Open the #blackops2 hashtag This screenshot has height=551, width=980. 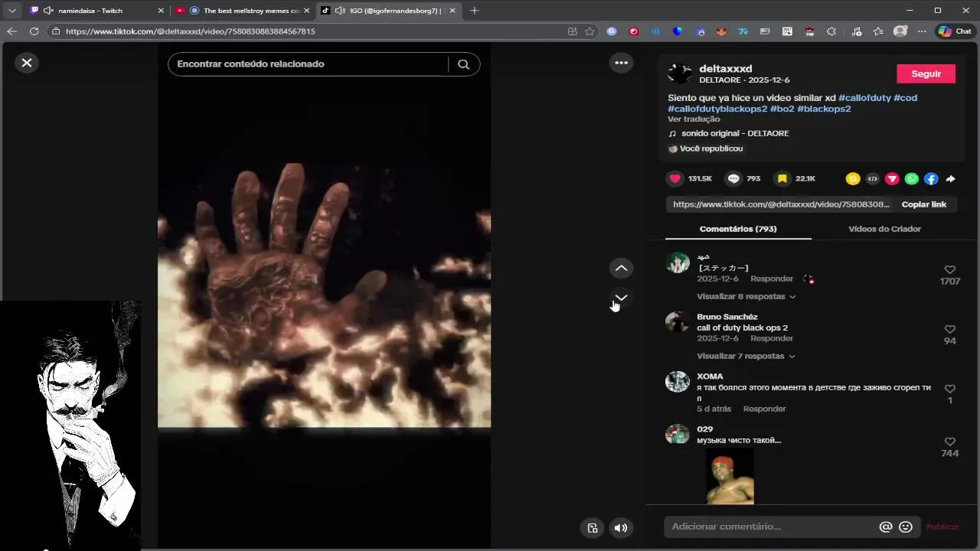click(x=824, y=109)
